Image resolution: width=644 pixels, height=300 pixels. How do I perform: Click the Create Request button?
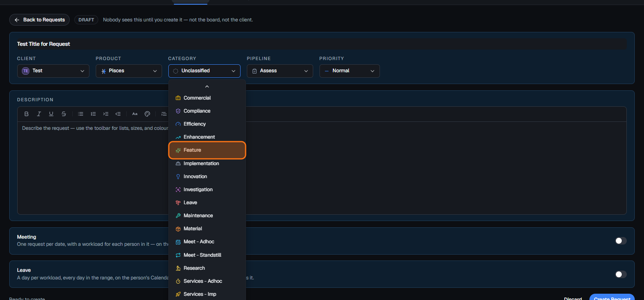click(x=612, y=297)
